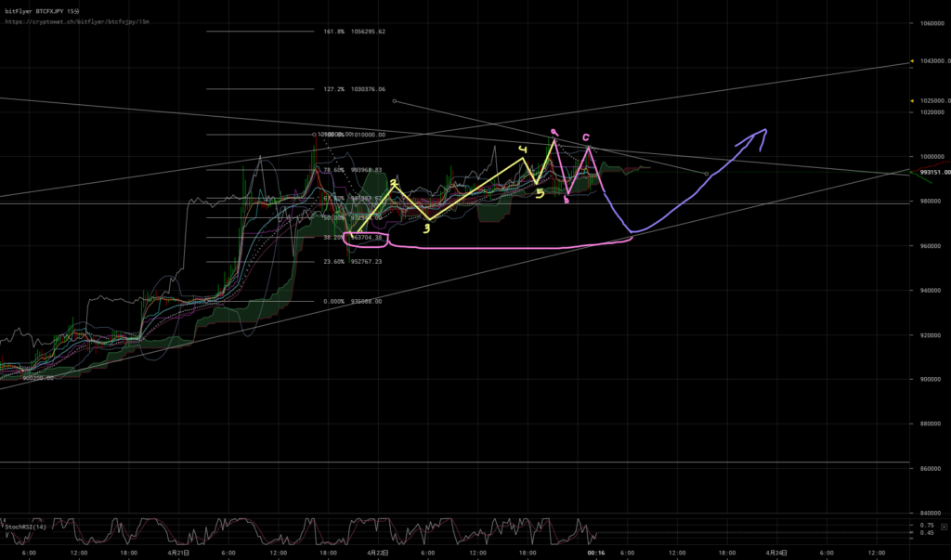Viewport: 951px width, 560px height.
Task: Click the 4月22日 date label on time axis
Action: coord(377,553)
